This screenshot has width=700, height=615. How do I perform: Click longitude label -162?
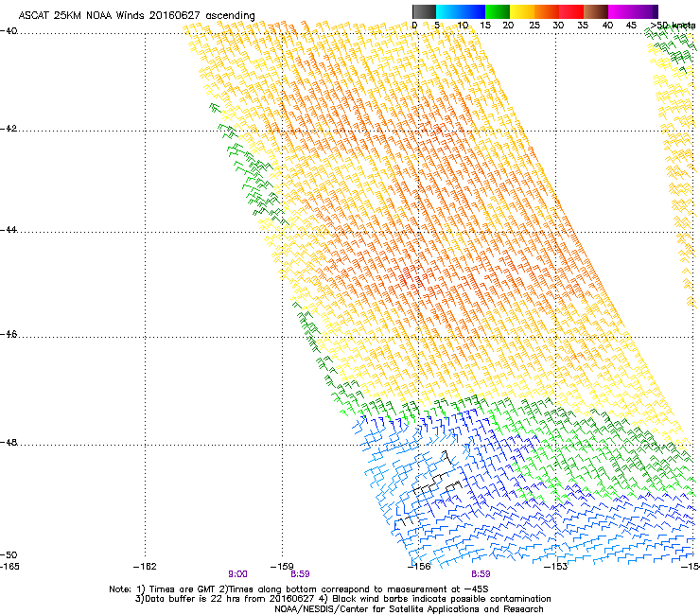coord(145,567)
